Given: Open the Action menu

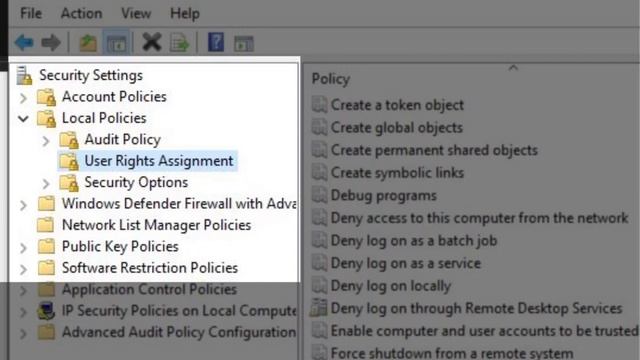Looking at the screenshot, I should click(x=81, y=13).
